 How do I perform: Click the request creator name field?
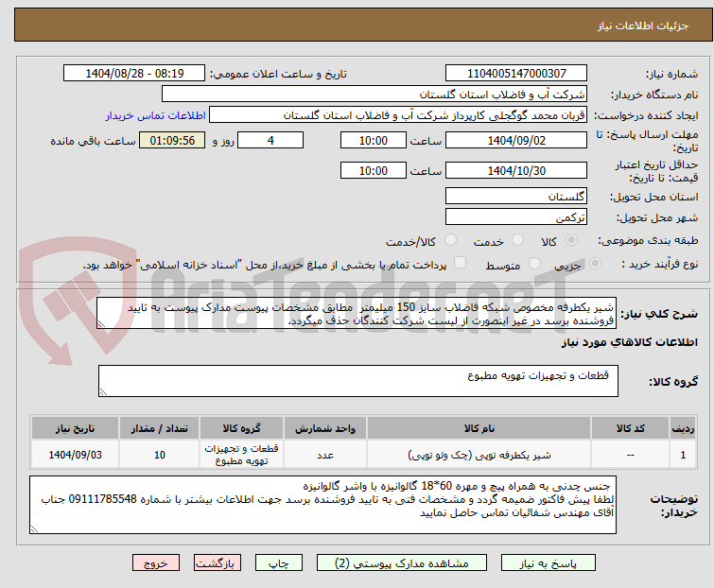coord(398,115)
